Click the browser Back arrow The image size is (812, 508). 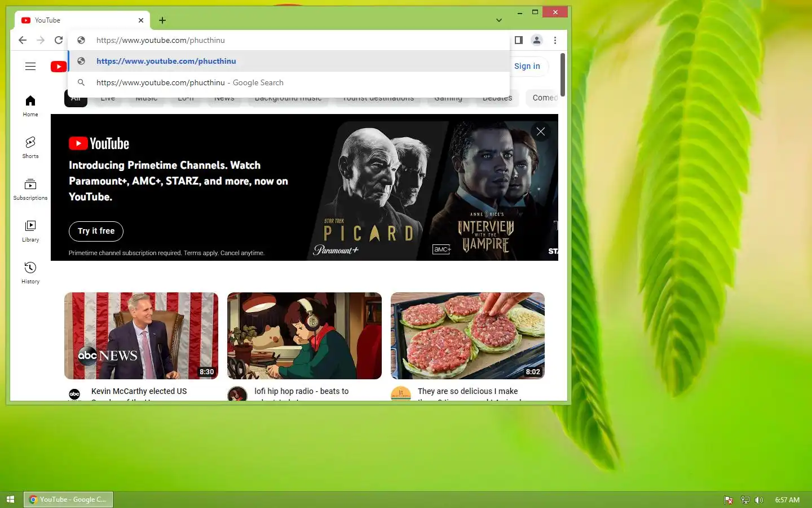23,40
